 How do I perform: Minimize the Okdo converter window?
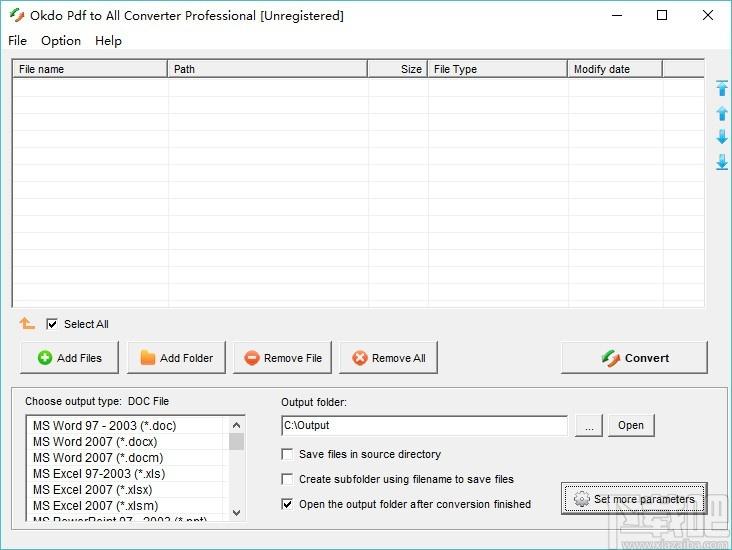tap(617, 15)
